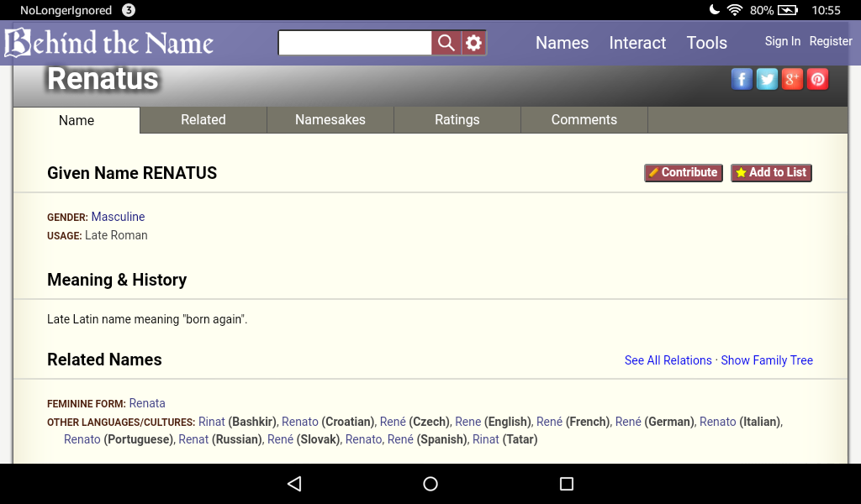
Task: Click Behind the Name site logo
Action: tap(109, 43)
